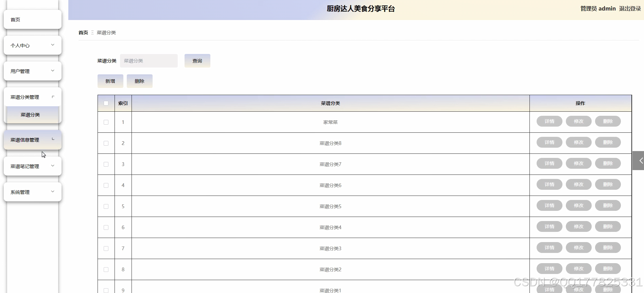
Task: Click the 索引 column header
Action: click(123, 103)
